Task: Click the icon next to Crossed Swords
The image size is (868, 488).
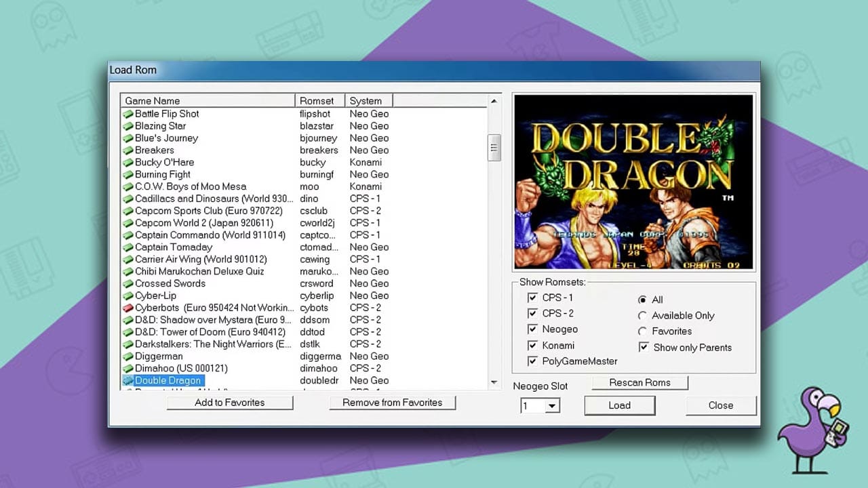Action: (x=127, y=284)
